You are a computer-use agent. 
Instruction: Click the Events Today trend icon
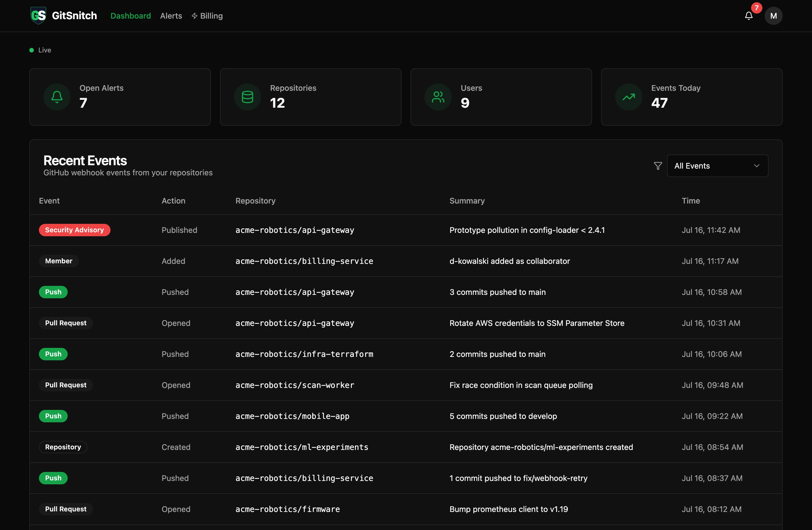pyautogui.click(x=628, y=97)
